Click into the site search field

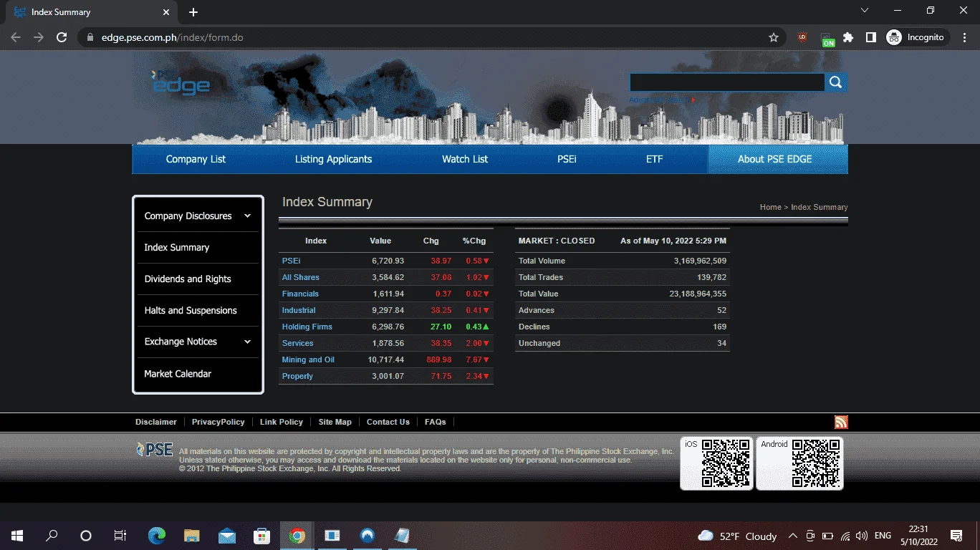tap(727, 82)
